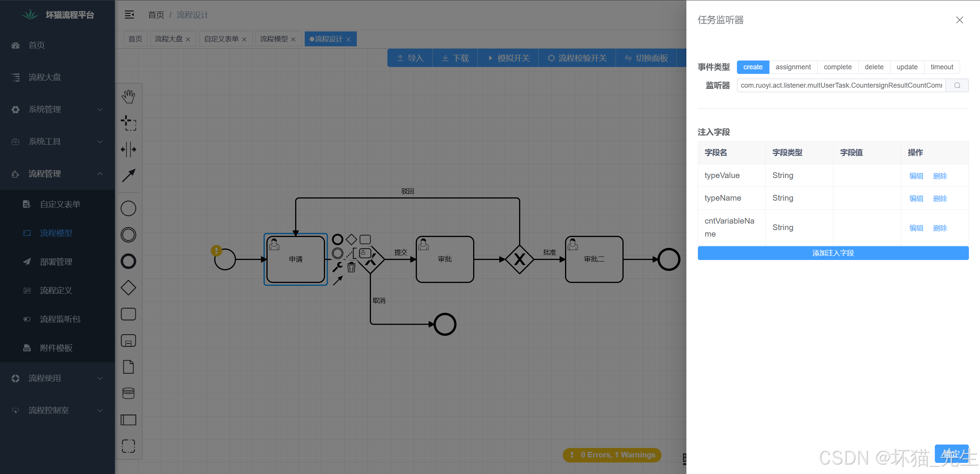The width and height of the screenshot is (980, 474).
Task: Switch to the 流程大盘 tab
Action: click(x=168, y=39)
